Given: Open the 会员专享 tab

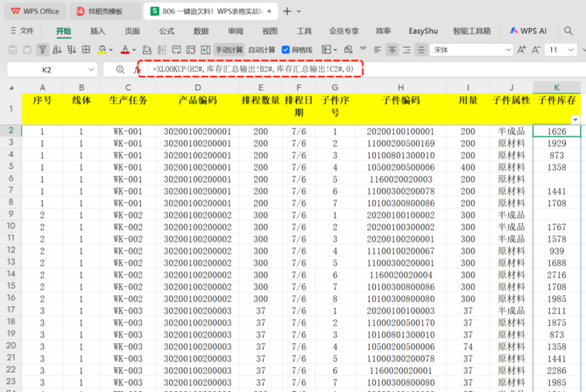Looking at the screenshot, I should tap(344, 31).
